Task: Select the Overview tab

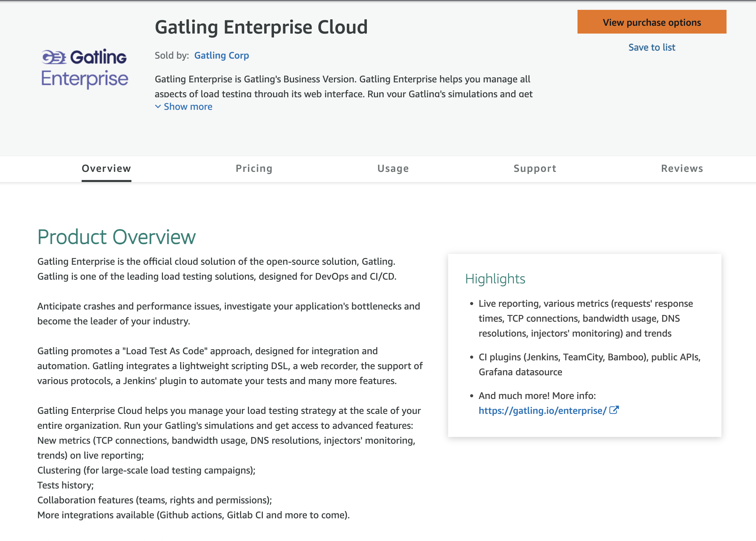Action: (106, 168)
